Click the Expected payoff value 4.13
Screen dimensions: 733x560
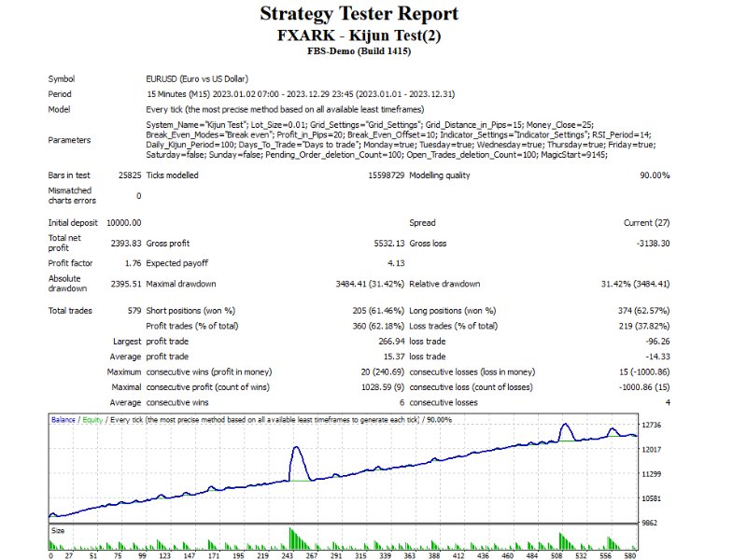pos(396,263)
